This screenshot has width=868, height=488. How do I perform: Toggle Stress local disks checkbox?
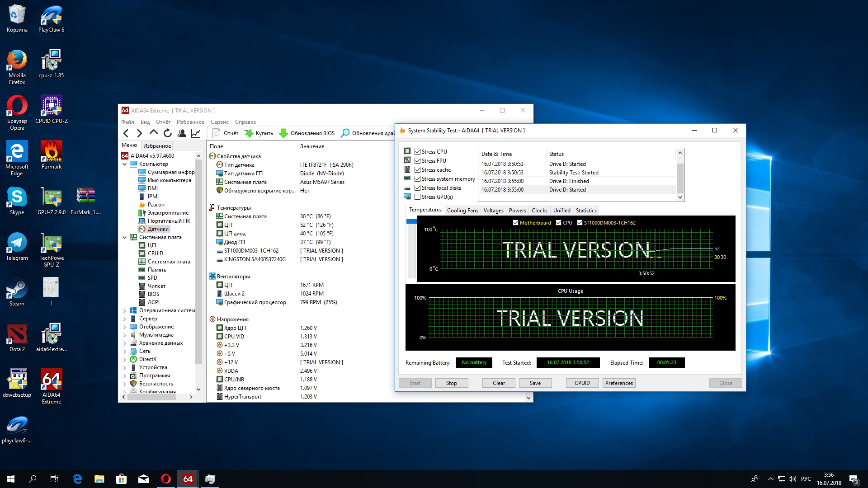click(418, 188)
